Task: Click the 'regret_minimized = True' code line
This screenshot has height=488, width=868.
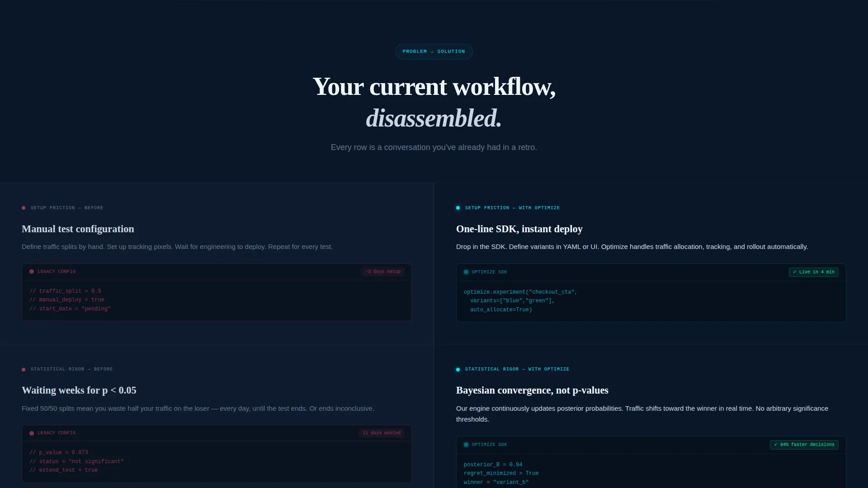Action: tap(501, 474)
